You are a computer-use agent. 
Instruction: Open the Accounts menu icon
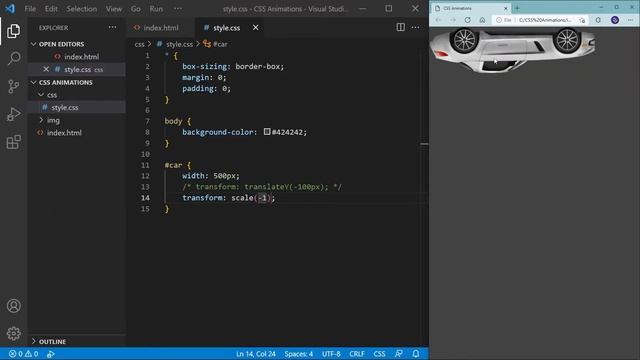13,306
